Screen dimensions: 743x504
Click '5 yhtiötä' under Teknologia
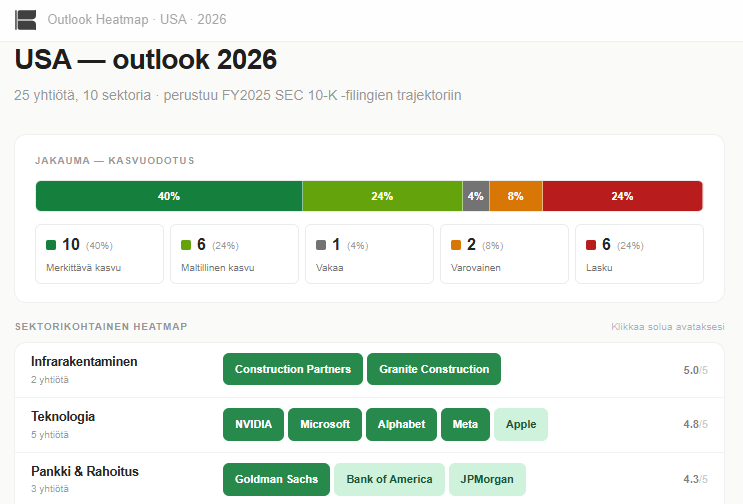pos(50,435)
